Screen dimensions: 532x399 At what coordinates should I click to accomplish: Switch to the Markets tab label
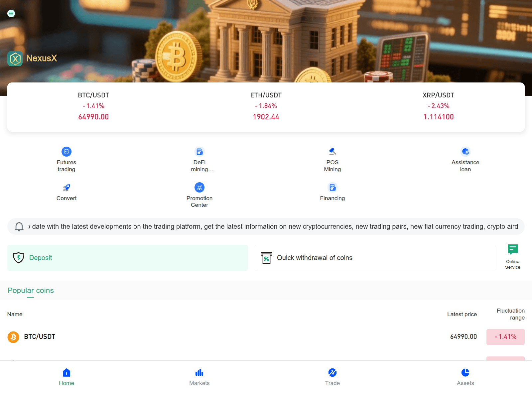point(199,383)
